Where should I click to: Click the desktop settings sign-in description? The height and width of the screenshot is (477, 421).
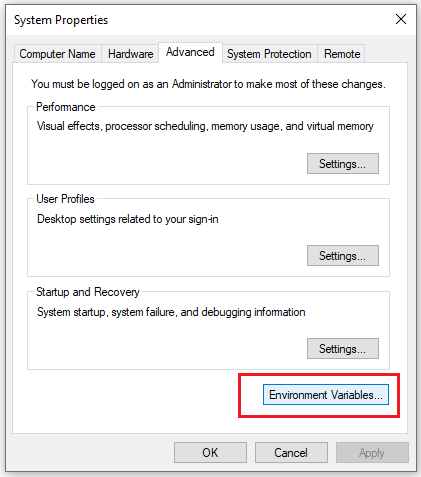pyautogui.click(x=128, y=219)
